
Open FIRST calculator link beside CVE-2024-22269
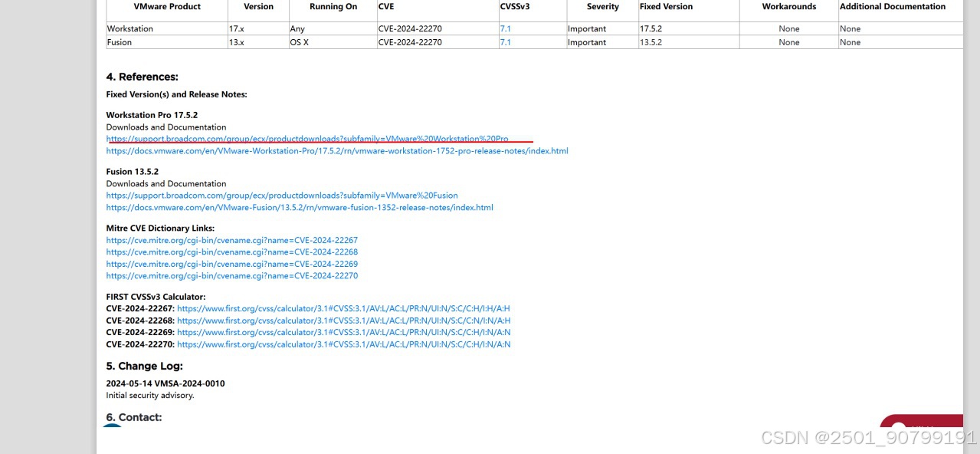coord(343,332)
